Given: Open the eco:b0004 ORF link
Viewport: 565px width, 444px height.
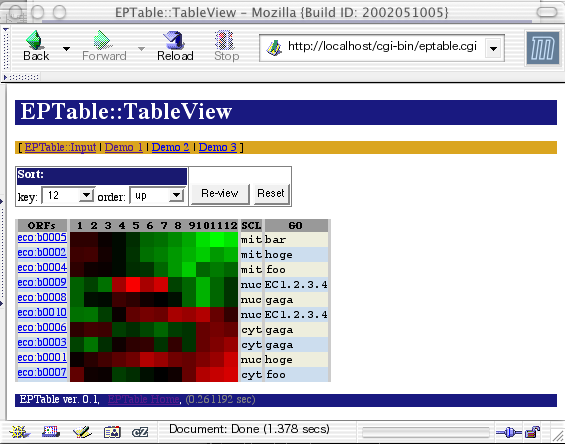Looking at the screenshot, I should click(x=42, y=268).
